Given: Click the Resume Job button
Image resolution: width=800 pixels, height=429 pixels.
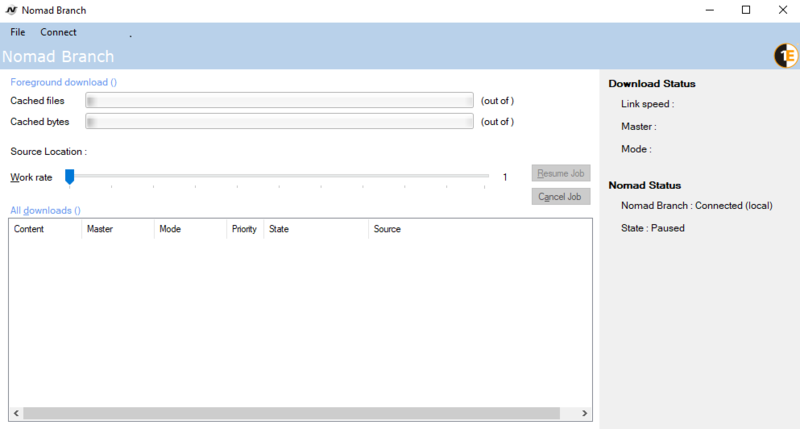Looking at the screenshot, I should coord(561,174).
